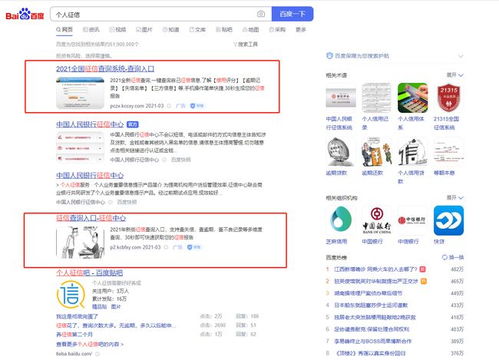Open the 个人征信吧 - 百度贴吧 result
This screenshot has height=360, width=499.
(89, 273)
